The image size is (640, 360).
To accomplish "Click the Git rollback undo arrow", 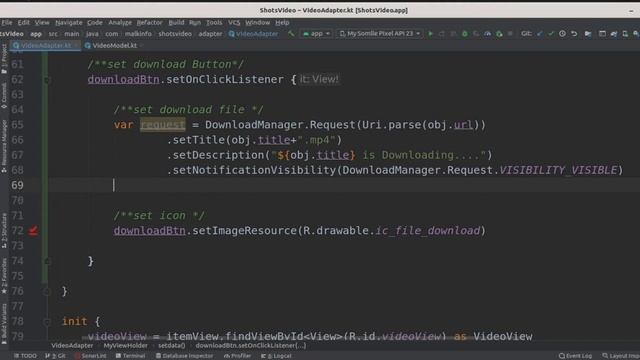I will click(x=574, y=34).
